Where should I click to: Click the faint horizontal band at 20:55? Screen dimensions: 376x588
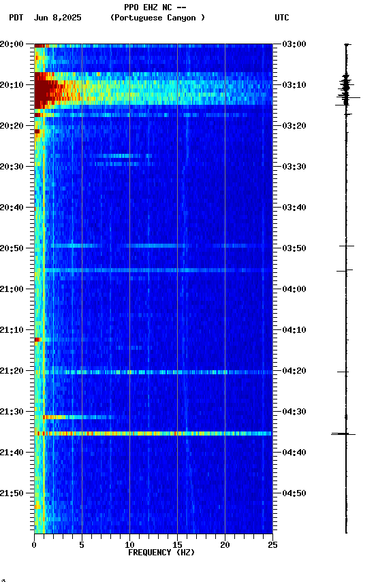pyautogui.click(x=153, y=270)
